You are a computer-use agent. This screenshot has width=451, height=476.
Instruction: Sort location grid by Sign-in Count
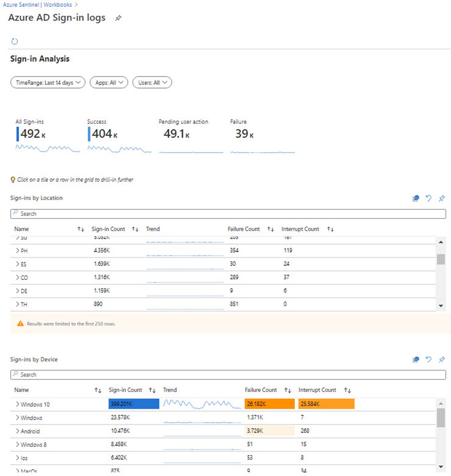[135, 229]
